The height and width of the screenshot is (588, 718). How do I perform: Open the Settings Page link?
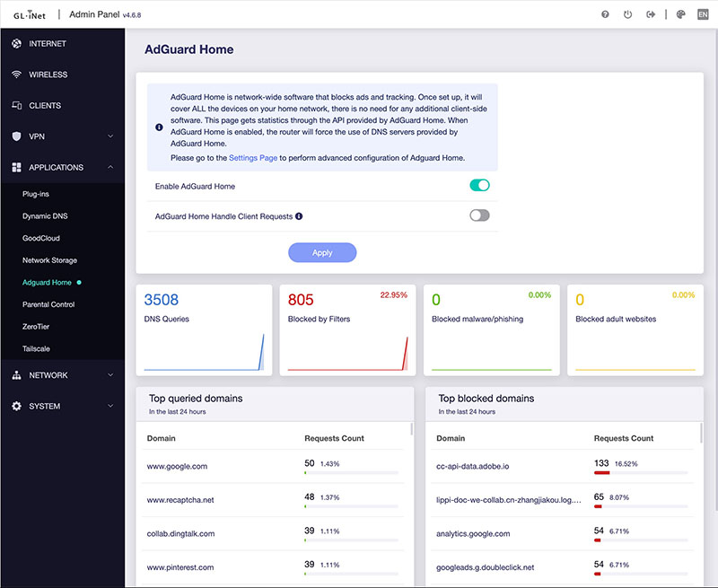tap(253, 158)
